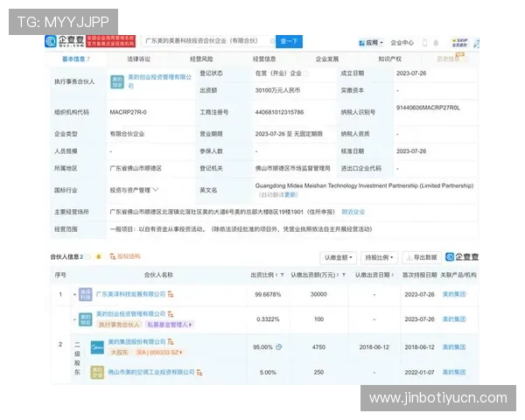Open 美的集团 link in the 0.3322% row
This screenshot has height=420, width=525.
point(454,318)
